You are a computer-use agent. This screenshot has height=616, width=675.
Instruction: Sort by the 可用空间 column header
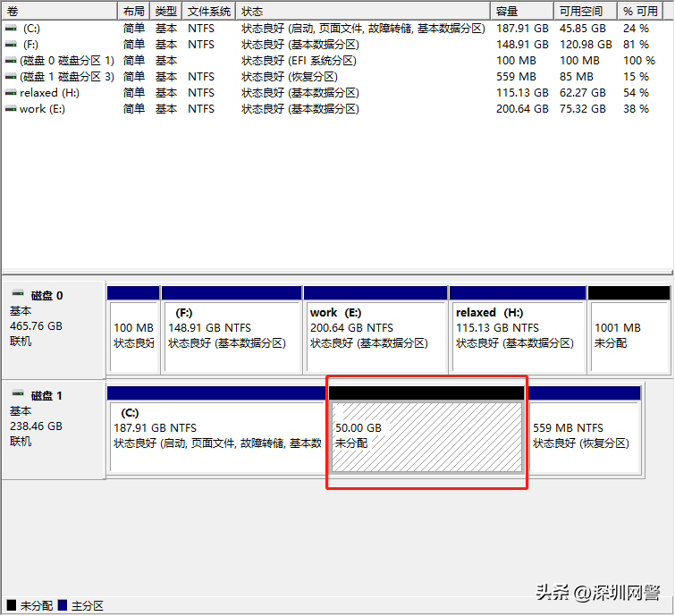click(x=586, y=12)
